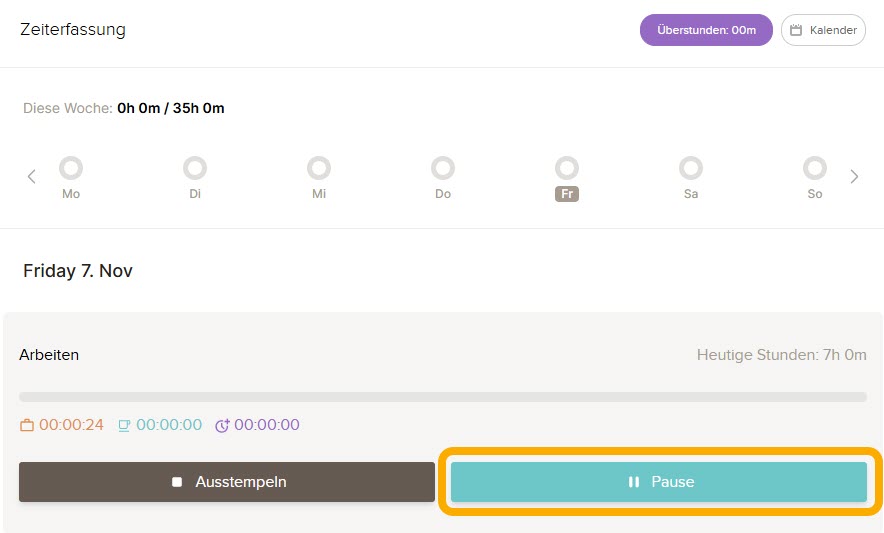Select Monday circle in week strip
884x533 pixels.
71,168
